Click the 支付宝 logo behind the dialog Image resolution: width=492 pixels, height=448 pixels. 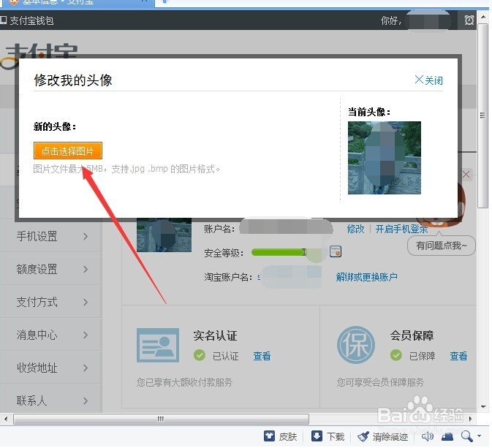click(39, 51)
